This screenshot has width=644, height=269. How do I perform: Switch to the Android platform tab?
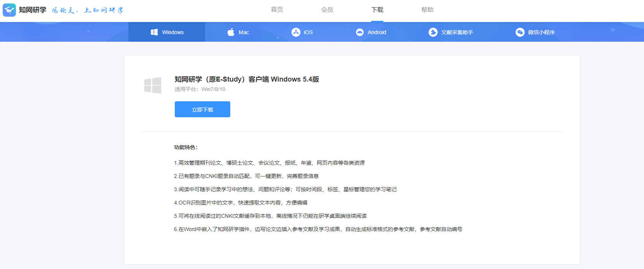tap(371, 32)
